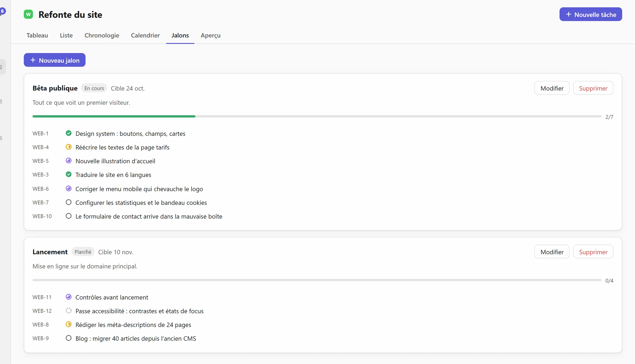The height and width of the screenshot is (364, 635).
Task: Click the Bêta publique progress bar
Action: [317, 117]
